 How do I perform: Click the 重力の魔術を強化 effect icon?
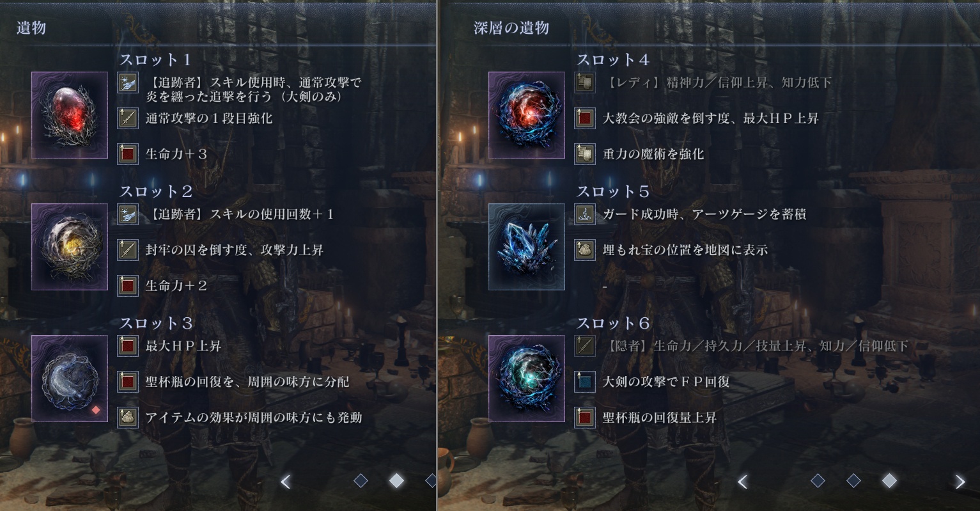tap(585, 154)
